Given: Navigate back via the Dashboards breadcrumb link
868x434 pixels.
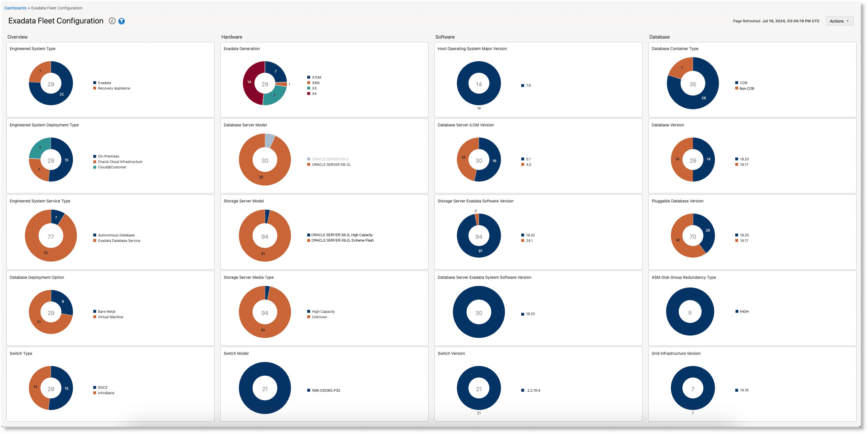Looking at the screenshot, I should (x=15, y=8).
